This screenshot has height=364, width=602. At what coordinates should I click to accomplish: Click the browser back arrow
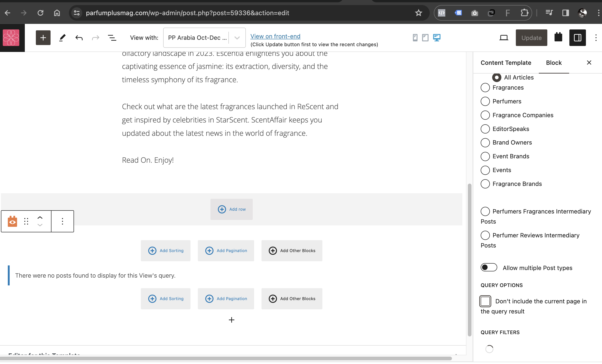tap(8, 13)
